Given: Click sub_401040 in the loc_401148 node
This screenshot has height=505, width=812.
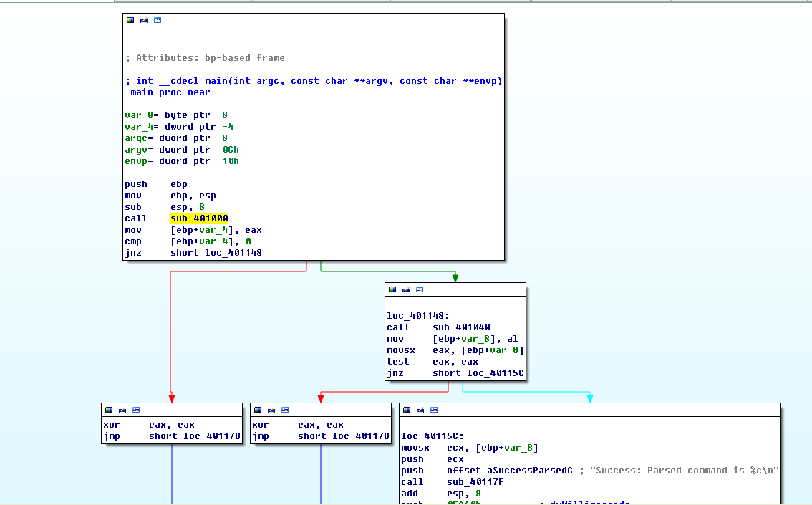Looking at the screenshot, I should [461, 327].
